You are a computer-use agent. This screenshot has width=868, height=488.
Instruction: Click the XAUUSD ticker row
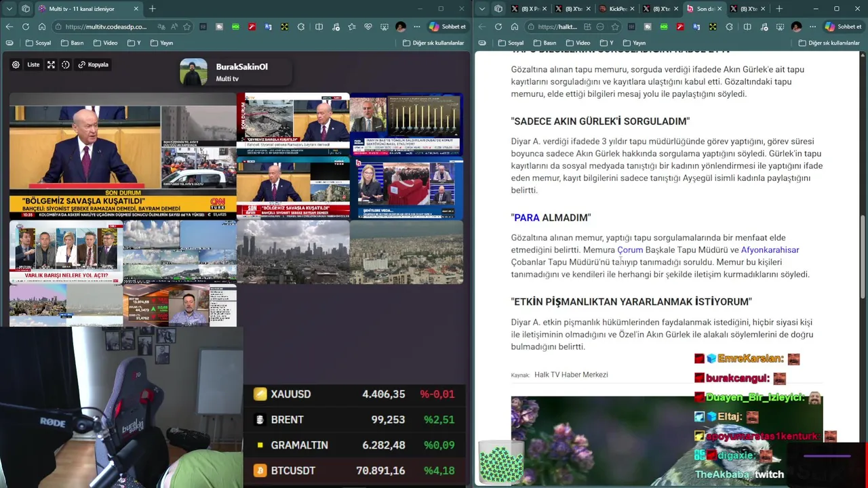pyautogui.click(x=355, y=394)
